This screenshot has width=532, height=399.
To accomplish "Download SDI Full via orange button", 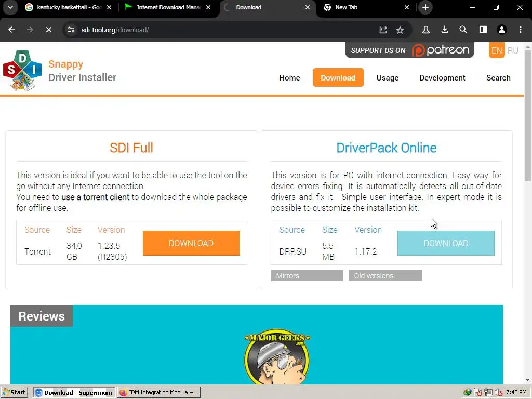I will point(191,243).
